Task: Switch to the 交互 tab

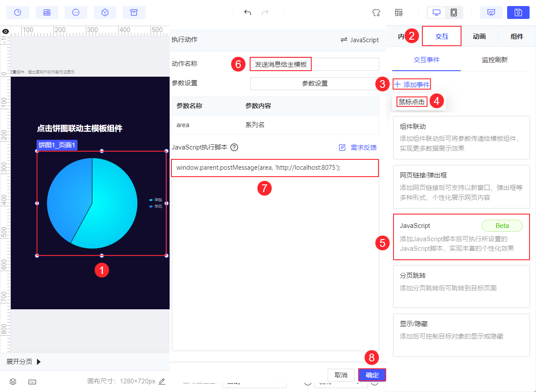Action: click(442, 37)
